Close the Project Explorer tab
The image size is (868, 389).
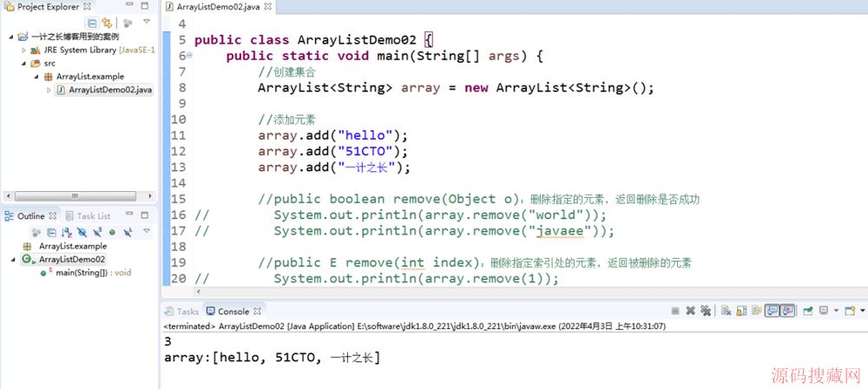pos(87,7)
